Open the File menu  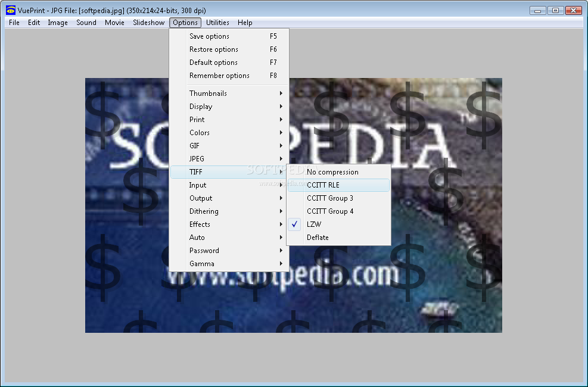(14, 23)
